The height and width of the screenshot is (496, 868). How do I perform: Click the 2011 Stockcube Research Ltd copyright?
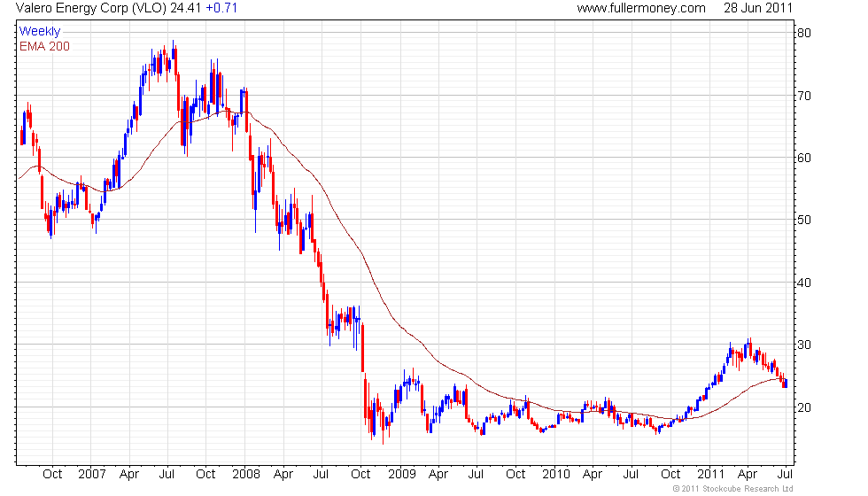coord(733,488)
